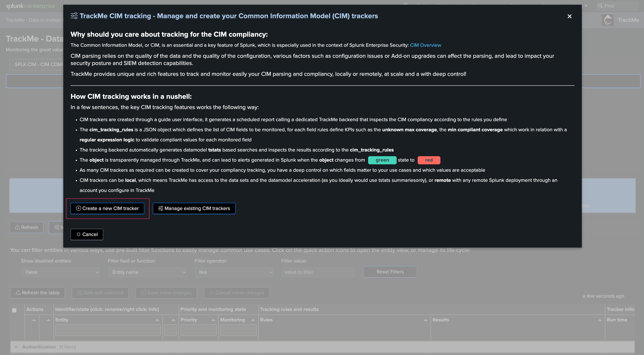Open the CIM Overview link
Viewport: 644px width, 355px height.
pos(425,45)
